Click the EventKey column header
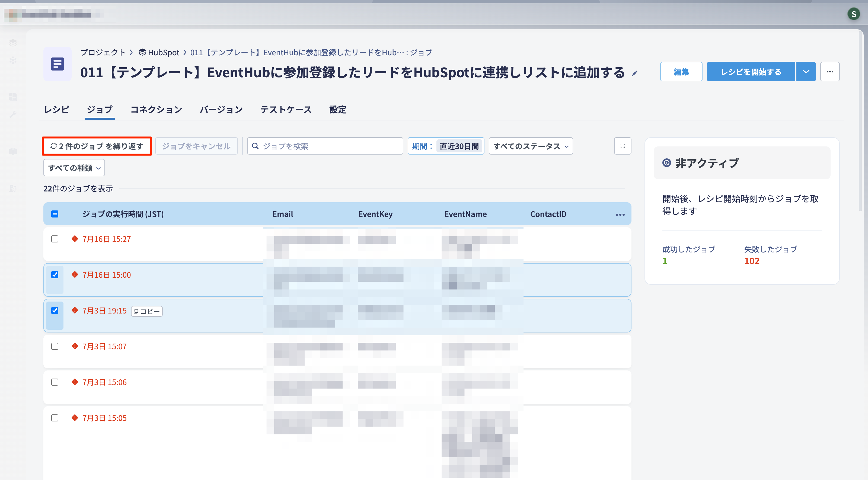 click(x=375, y=214)
